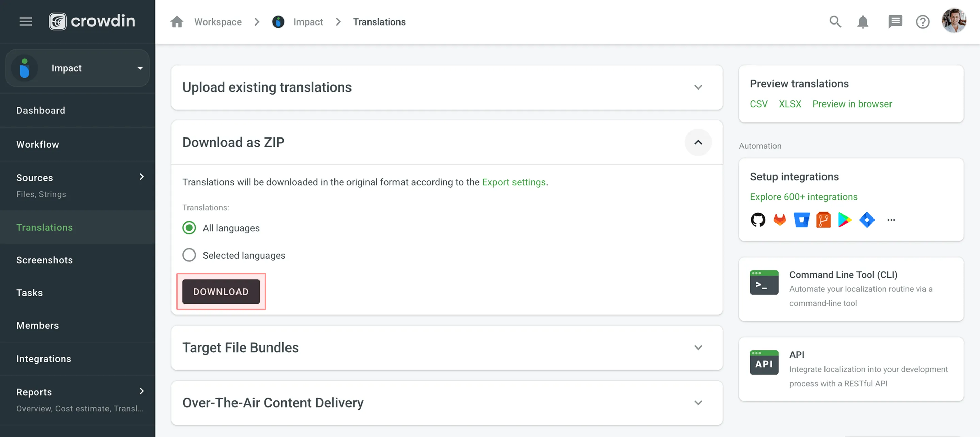The width and height of the screenshot is (980, 437).
Task: Go to Dashboard in sidebar
Action: coord(41,110)
